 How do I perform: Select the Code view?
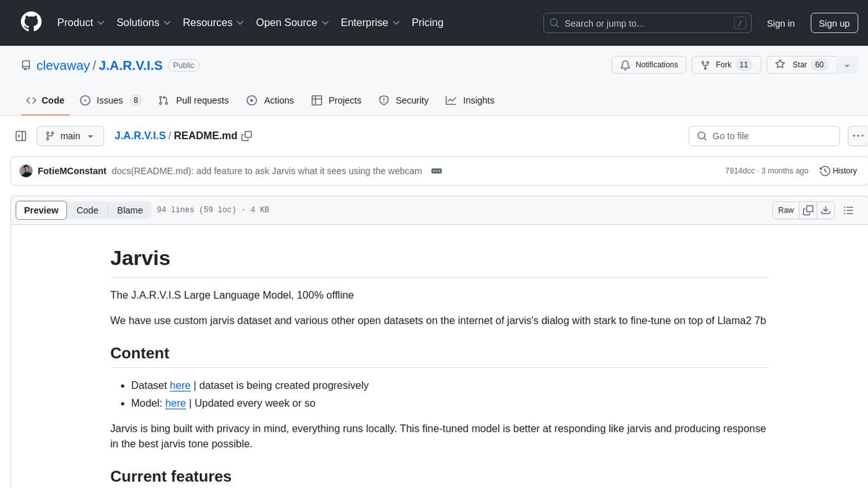point(87,210)
